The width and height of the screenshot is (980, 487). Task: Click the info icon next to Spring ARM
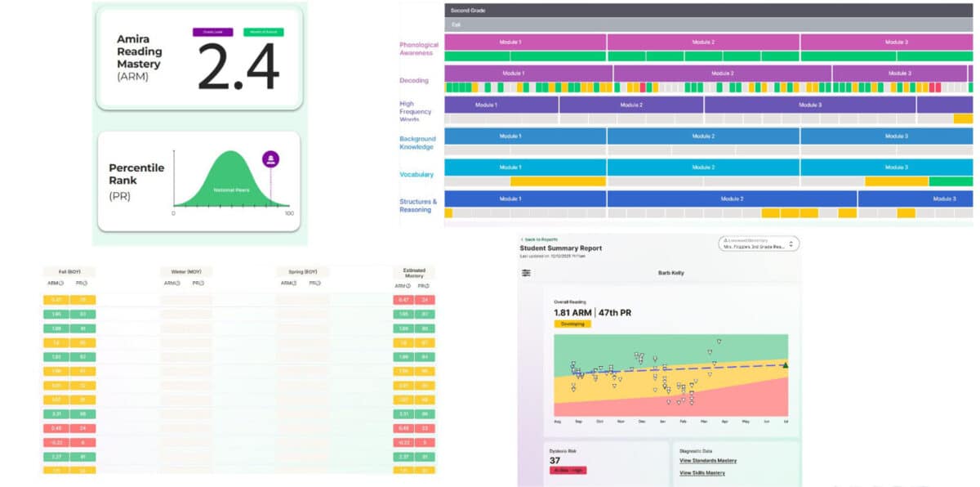294,284
